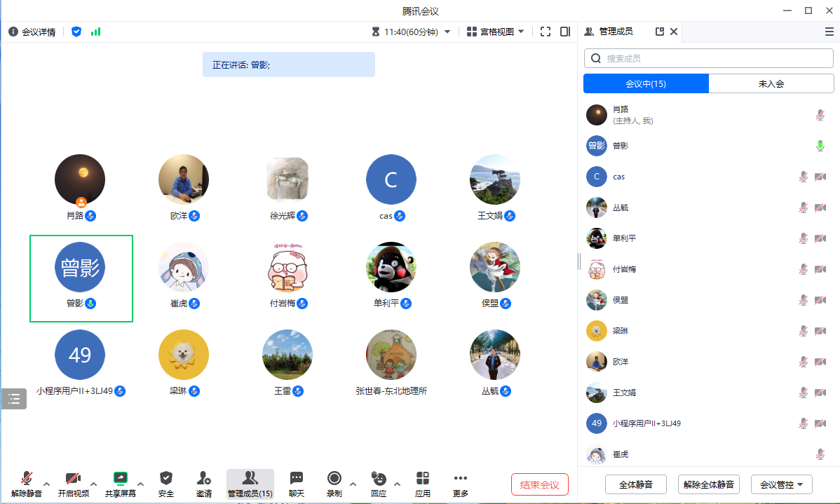The height and width of the screenshot is (504, 840).
Task: Turn on video camera in toolbar
Action: tap(73, 479)
